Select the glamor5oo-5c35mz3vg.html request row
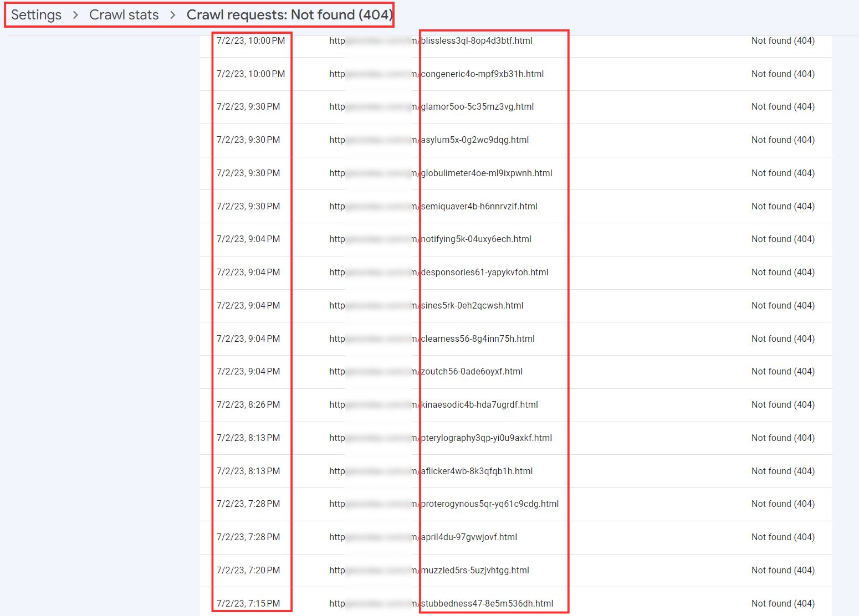The height and width of the screenshot is (616, 859). coord(515,107)
